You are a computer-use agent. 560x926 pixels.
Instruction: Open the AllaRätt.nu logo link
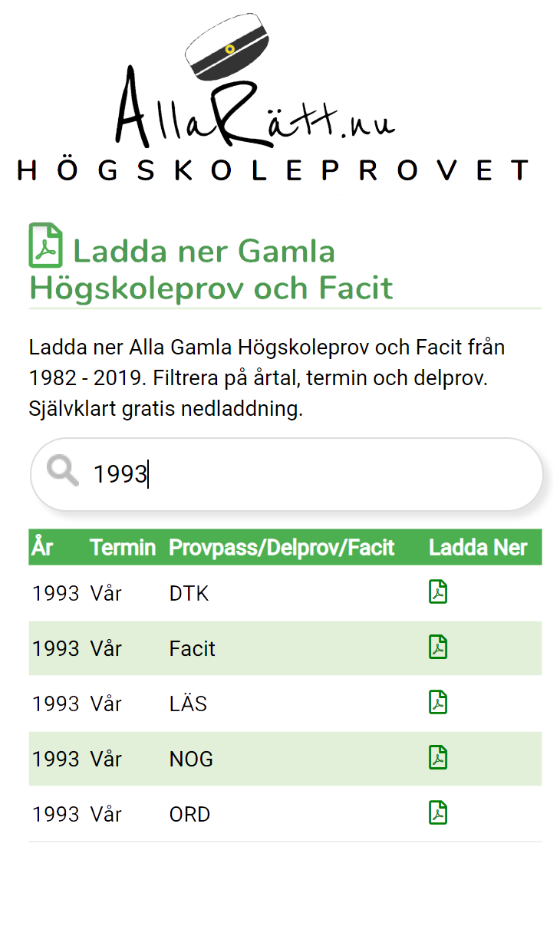[253, 111]
